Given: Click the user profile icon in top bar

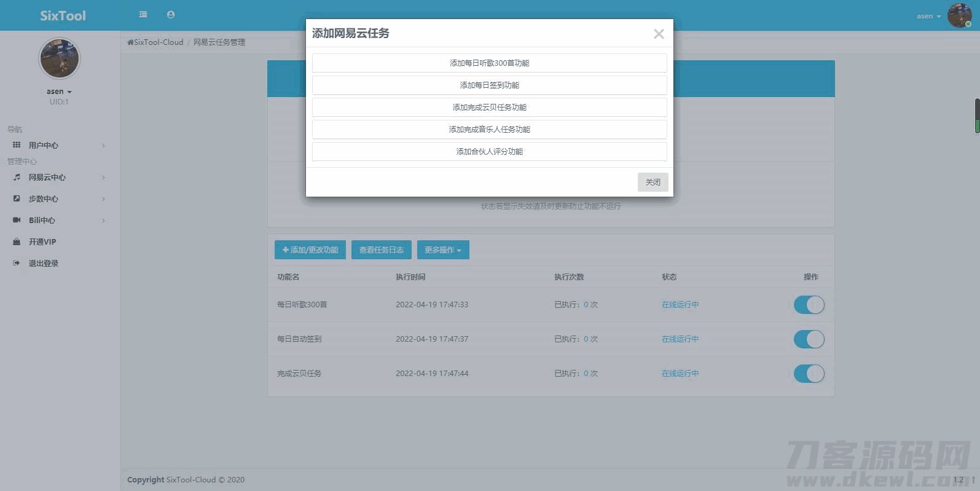Looking at the screenshot, I should [x=171, y=15].
